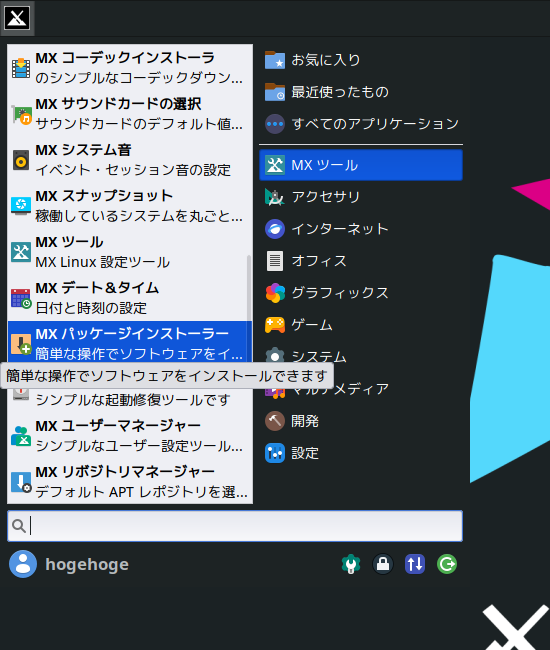Viewport: 550px width, 650px height.
Task: Open MX デート&タイム calendar icon
Action: (x=21, y=298)
